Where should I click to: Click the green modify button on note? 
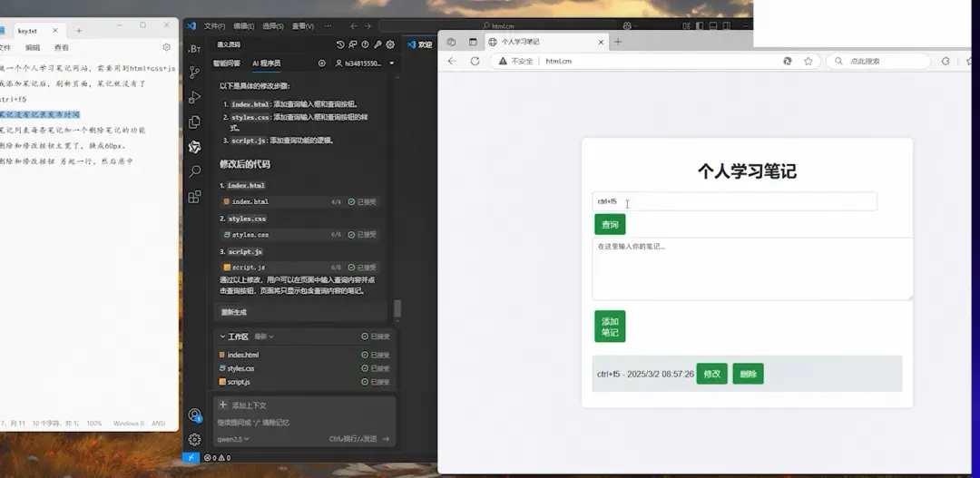tap(712, 374)
